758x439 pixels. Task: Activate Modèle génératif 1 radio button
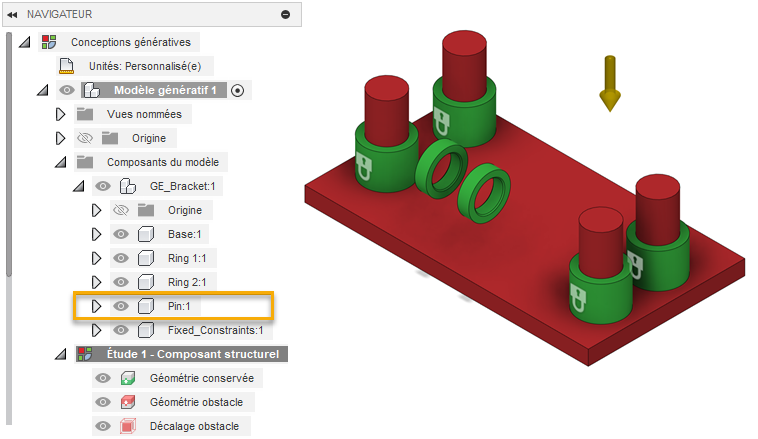237,90
